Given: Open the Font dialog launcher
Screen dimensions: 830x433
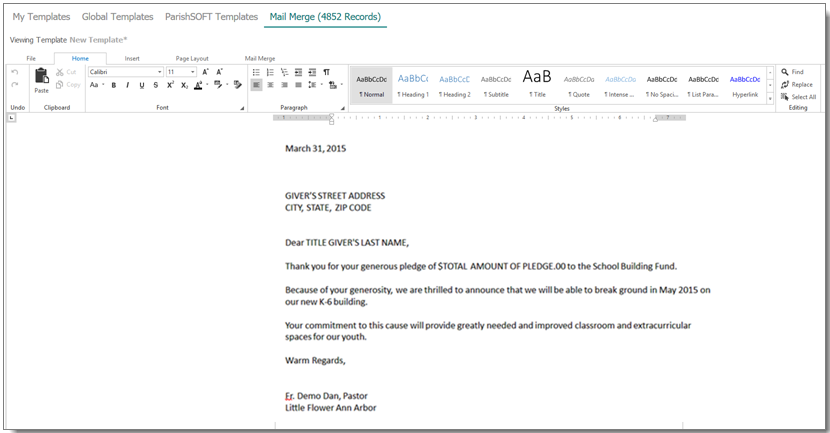Looking at the screenshot, I should pos(242,108).
